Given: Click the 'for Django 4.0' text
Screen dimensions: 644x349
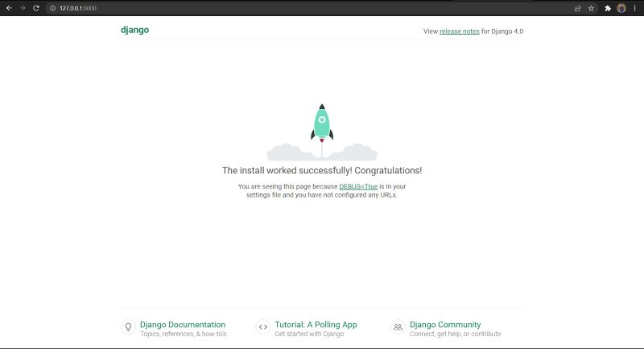Looking at the screenshot, I should 502,31.
